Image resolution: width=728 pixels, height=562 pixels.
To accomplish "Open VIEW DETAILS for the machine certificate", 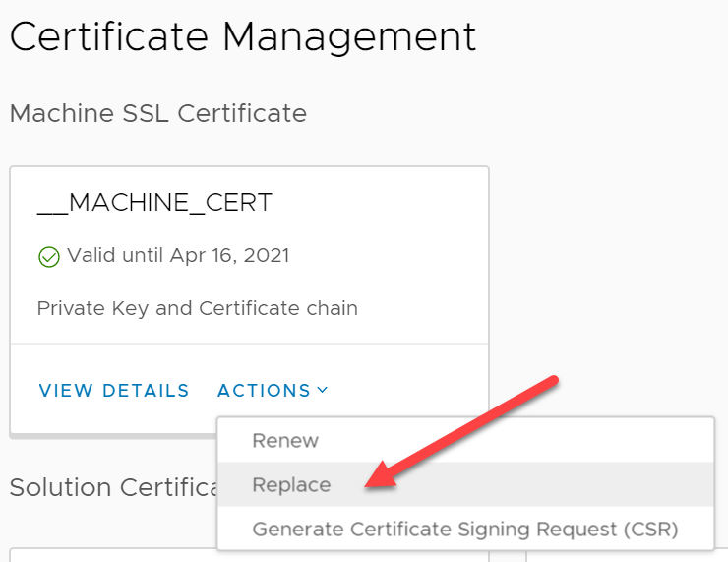I will click(114, 391).
